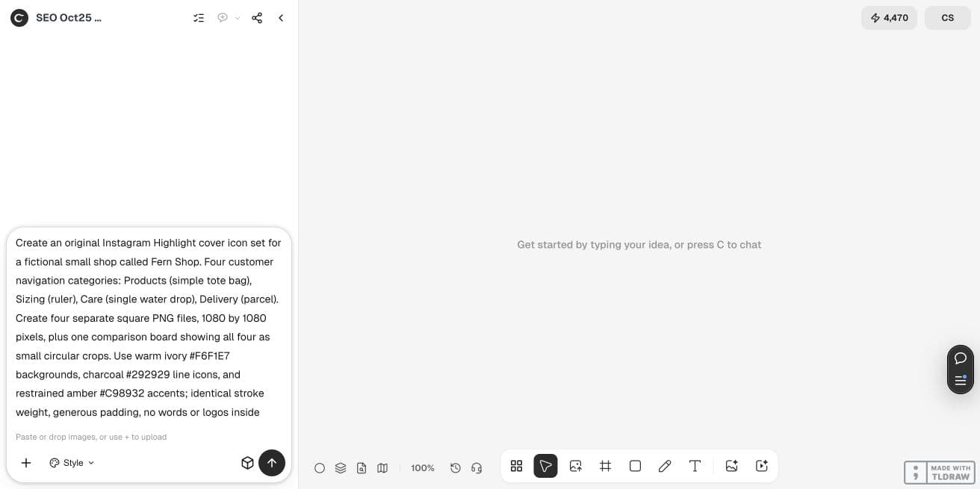Click the headset support icon

point(477,468)
